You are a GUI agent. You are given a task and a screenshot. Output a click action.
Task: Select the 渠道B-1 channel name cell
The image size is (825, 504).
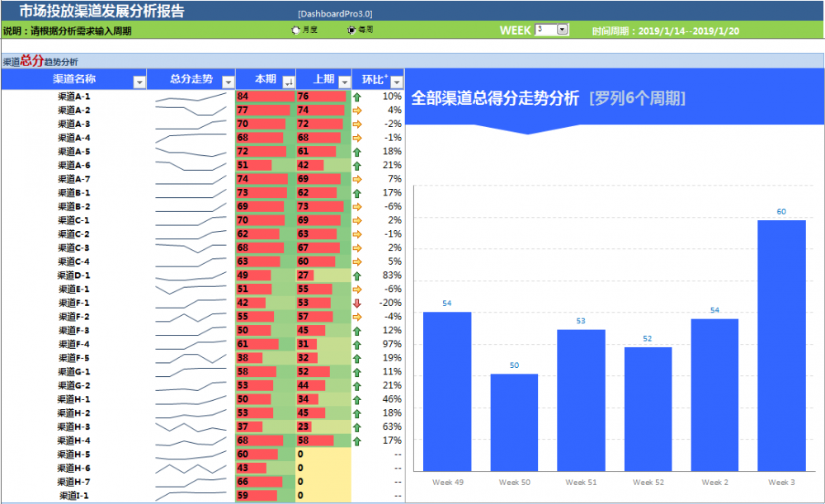(x=74, y=193)
